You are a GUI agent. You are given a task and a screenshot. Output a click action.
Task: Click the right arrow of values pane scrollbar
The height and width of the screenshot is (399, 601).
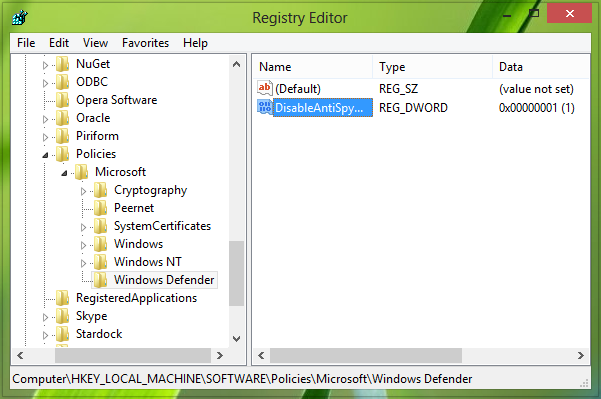(581, 356)
